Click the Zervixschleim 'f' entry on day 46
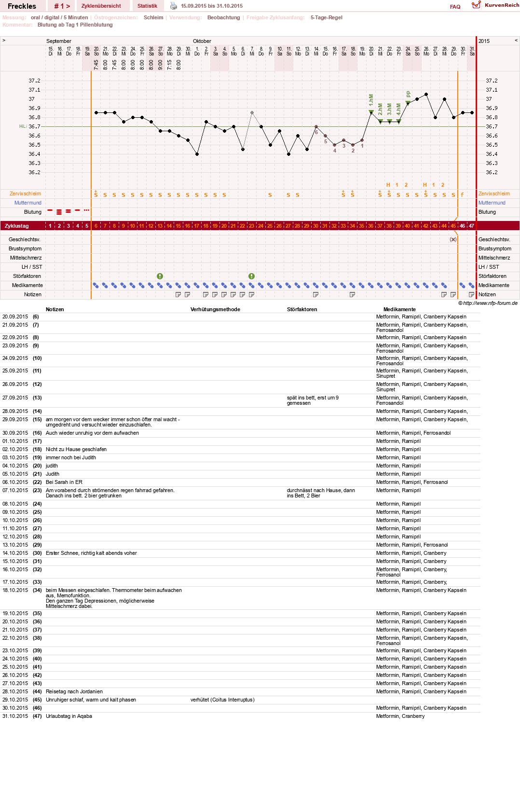 [x=462, y=194]
